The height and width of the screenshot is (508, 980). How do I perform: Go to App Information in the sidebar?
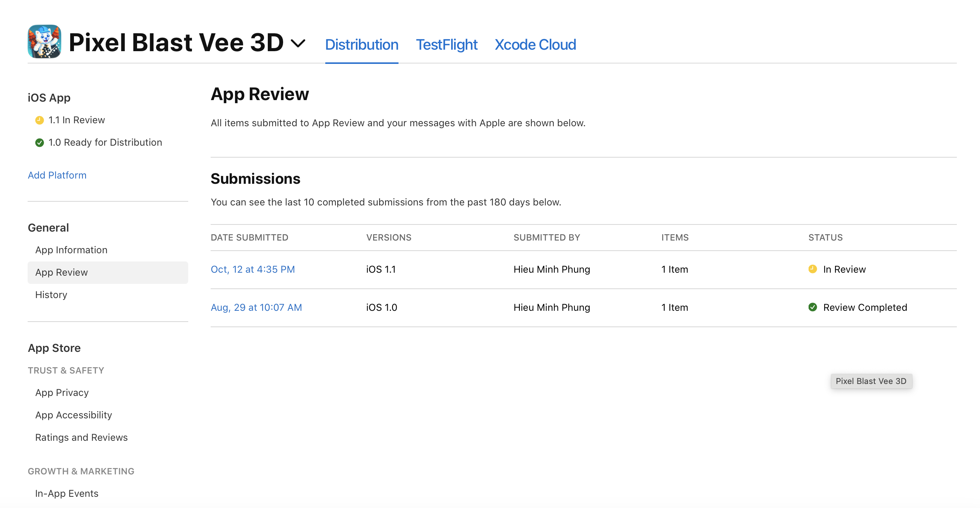pos(71,250)
